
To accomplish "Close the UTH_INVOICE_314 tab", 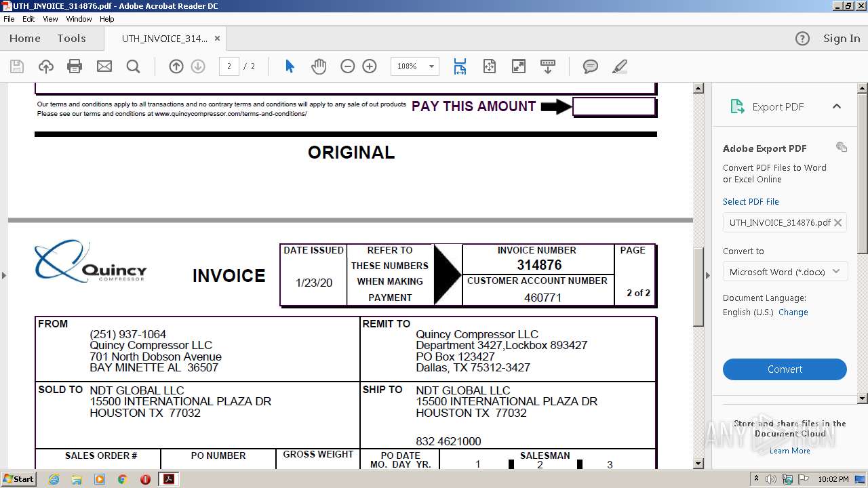I will (217, 39).
